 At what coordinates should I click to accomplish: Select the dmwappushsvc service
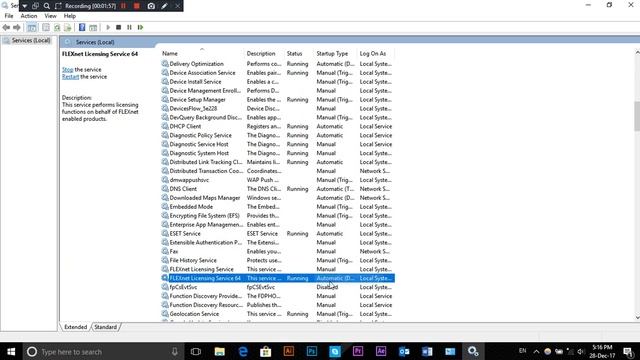click(x=278, y=180)
